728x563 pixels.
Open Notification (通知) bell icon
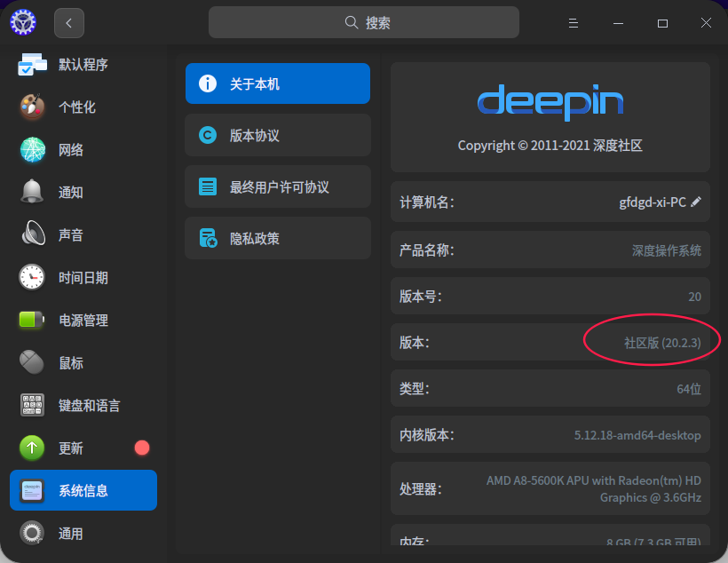click(x=32, y=192)
